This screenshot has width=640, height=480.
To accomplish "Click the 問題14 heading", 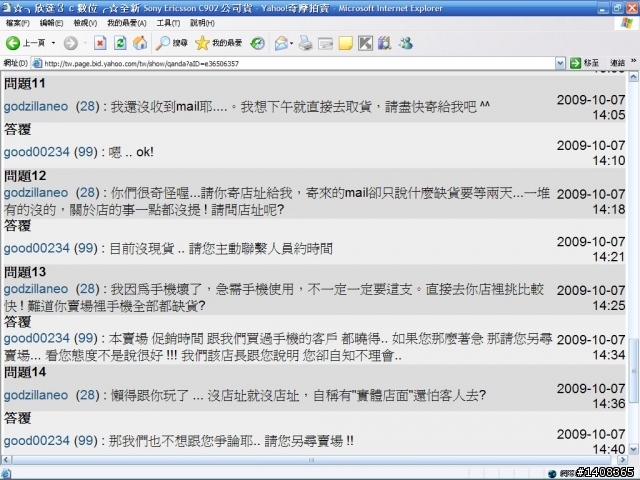I will (25, 372).
